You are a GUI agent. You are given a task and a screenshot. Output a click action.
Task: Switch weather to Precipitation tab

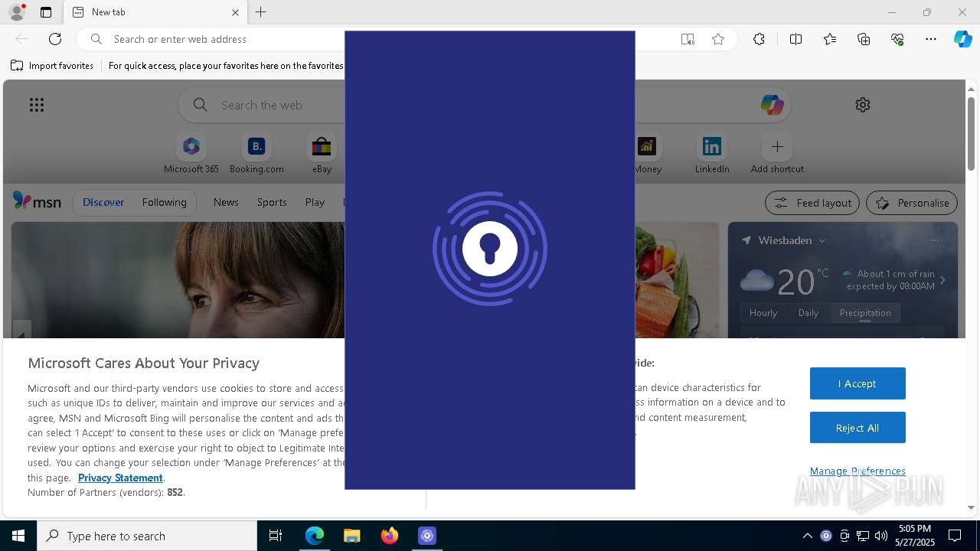865,313
